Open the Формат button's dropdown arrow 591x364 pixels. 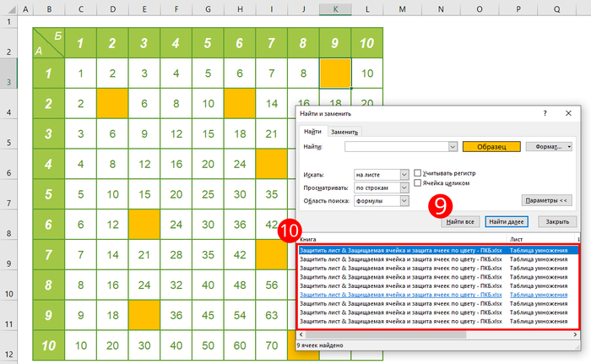pos(569,147)
